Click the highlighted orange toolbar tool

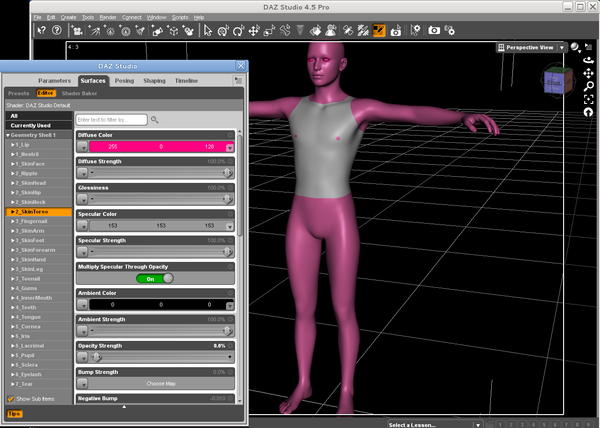point(379,30)
